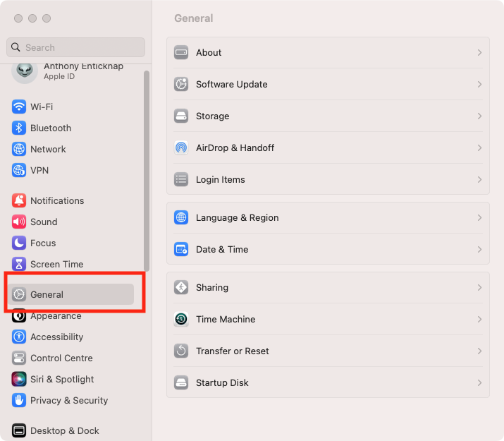Click the About icon in General pane
The height and width of the screenshot is (441, 504).
tap(181, 52)
